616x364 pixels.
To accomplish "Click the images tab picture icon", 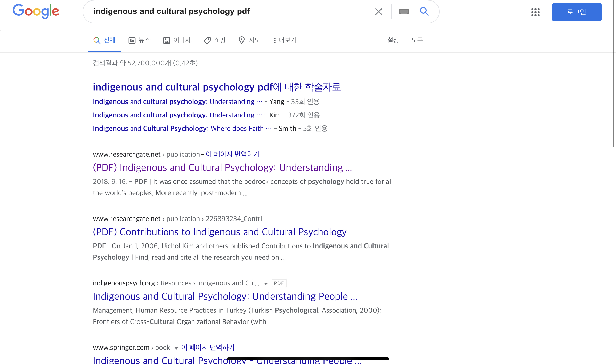I will tap(167, 40).
